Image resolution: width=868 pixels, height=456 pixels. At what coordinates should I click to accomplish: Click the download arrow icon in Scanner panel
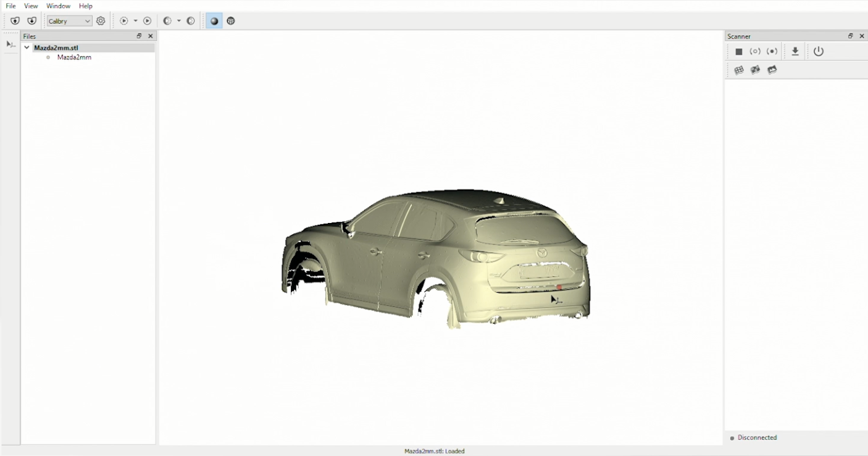[795, 52]
